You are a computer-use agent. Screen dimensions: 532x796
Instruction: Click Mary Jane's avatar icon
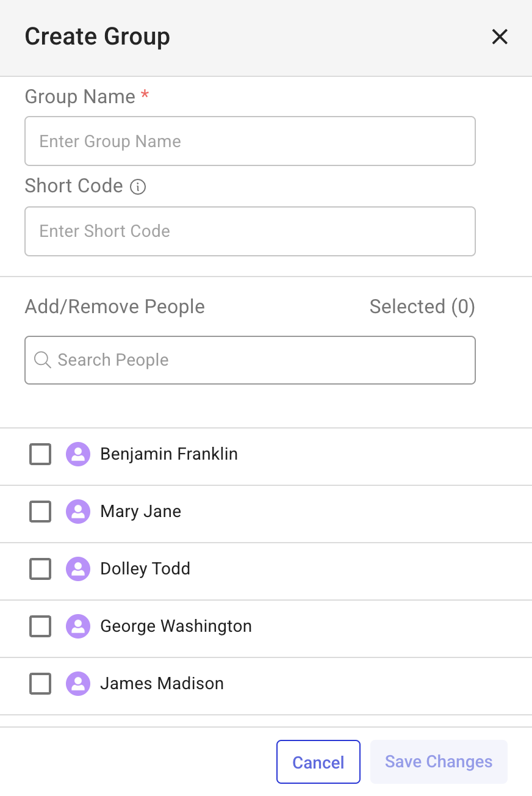pos(78,512)
